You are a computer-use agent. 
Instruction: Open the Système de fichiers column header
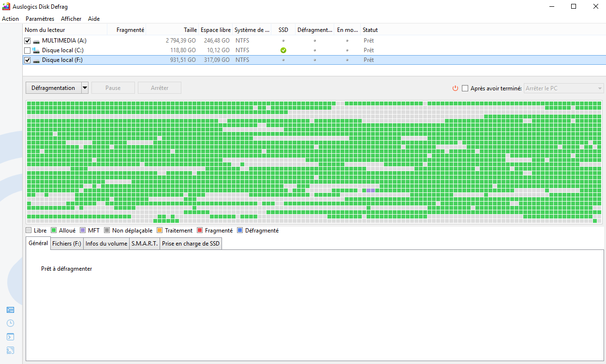pos(252,29)
